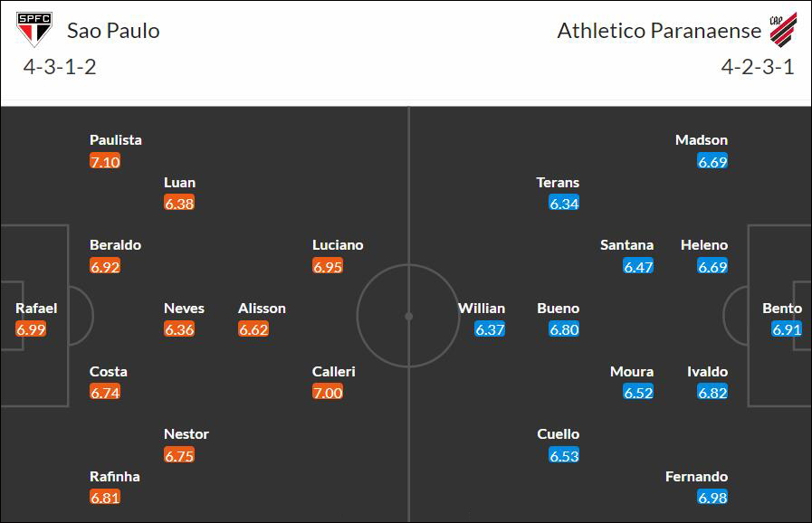812x523 pixels.
Task: Select Bueno's 6.80 rating badge
Action: [x=564, y=328]
